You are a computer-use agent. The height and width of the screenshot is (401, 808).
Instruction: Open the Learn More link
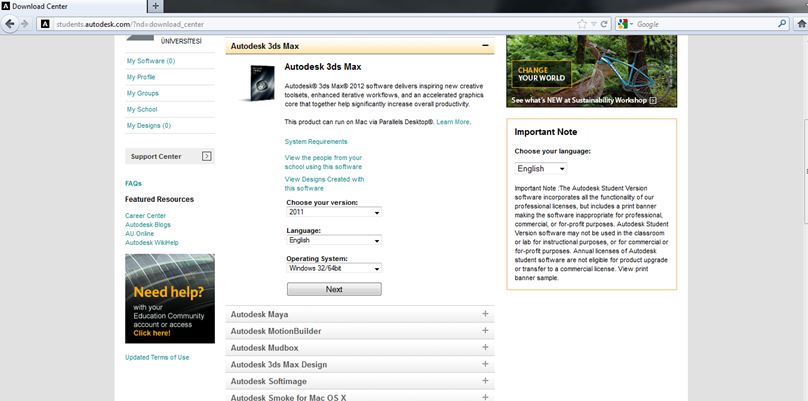(453, 122)
